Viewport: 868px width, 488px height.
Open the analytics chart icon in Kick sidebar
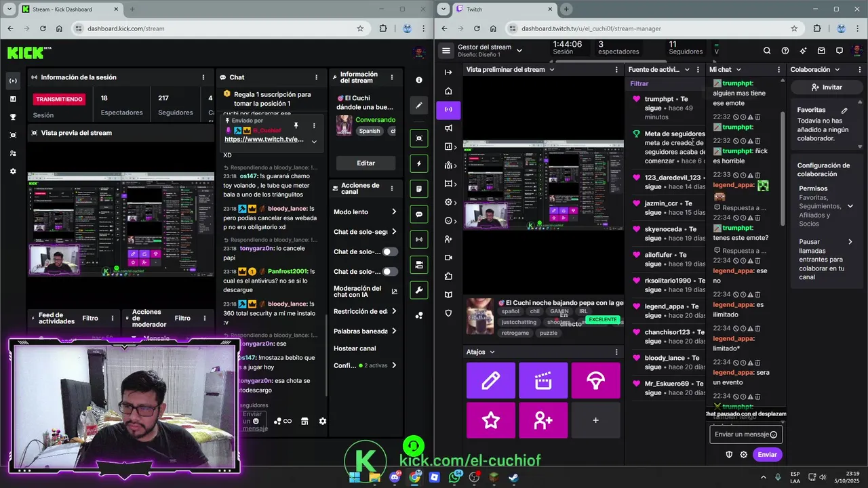(13, 98)
